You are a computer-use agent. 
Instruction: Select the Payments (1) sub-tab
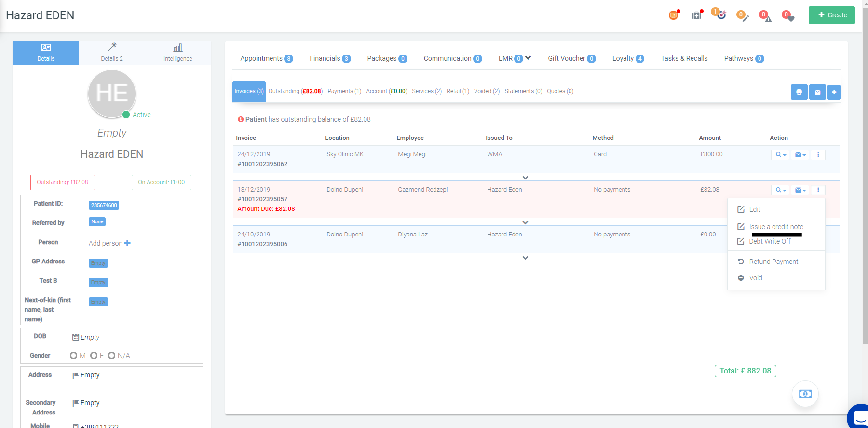[344, 91]
